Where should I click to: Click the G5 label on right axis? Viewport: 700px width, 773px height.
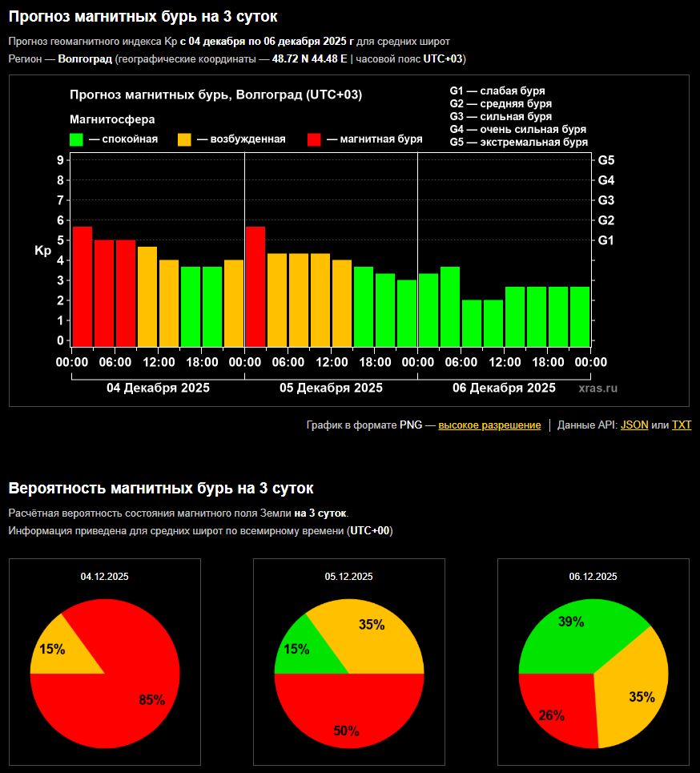tap(606, 160)
